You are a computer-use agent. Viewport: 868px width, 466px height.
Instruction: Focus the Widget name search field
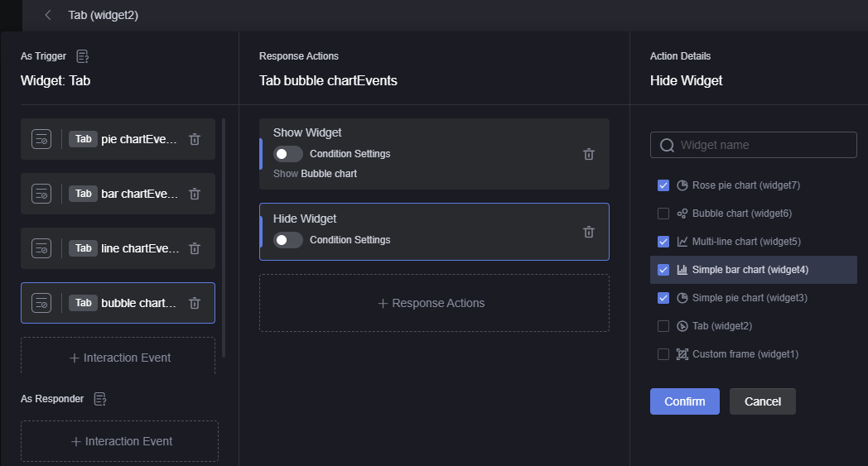point(754,145)
